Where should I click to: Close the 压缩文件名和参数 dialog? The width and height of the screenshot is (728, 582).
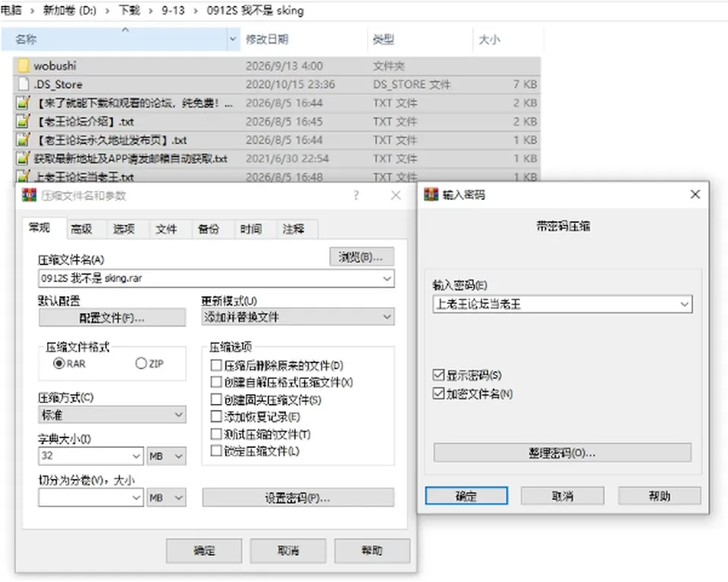point(396,196)
